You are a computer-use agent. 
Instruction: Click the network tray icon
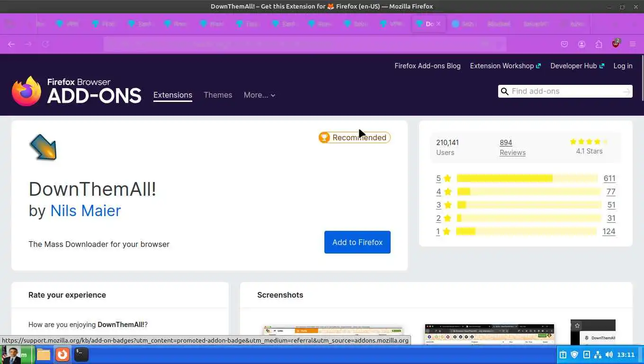598,355
